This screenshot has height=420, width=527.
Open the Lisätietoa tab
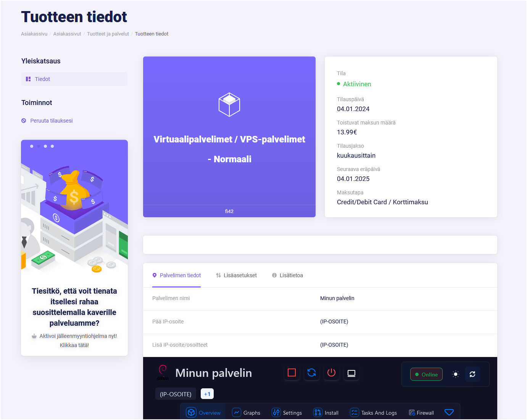[287, 275]
